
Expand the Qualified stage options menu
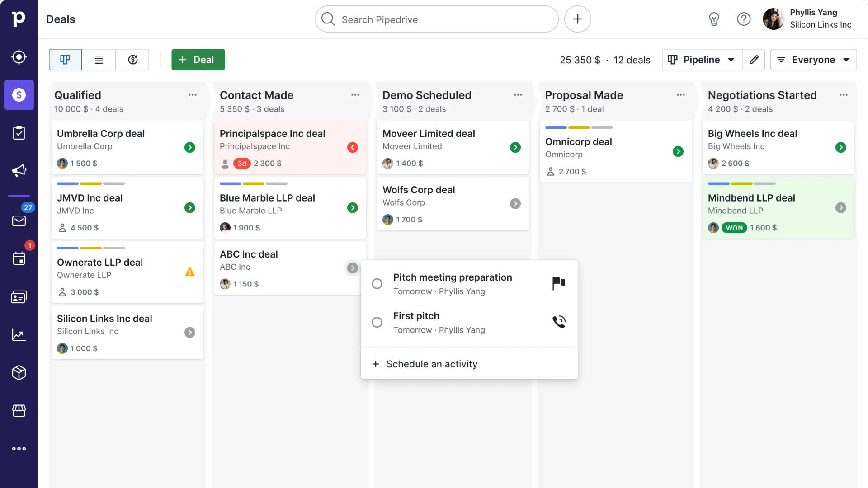(x=193, y=95)
